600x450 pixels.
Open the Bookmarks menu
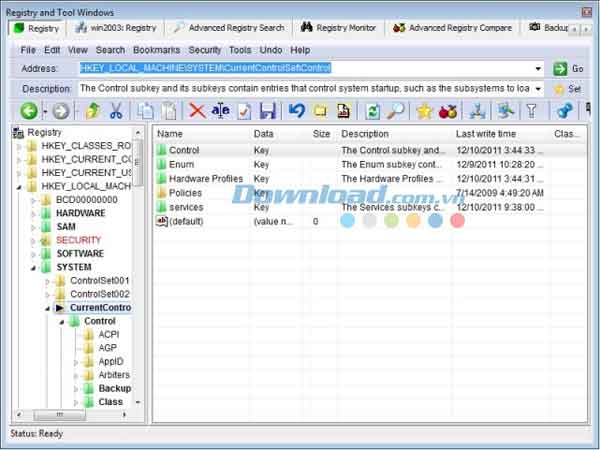coord(157,50)
